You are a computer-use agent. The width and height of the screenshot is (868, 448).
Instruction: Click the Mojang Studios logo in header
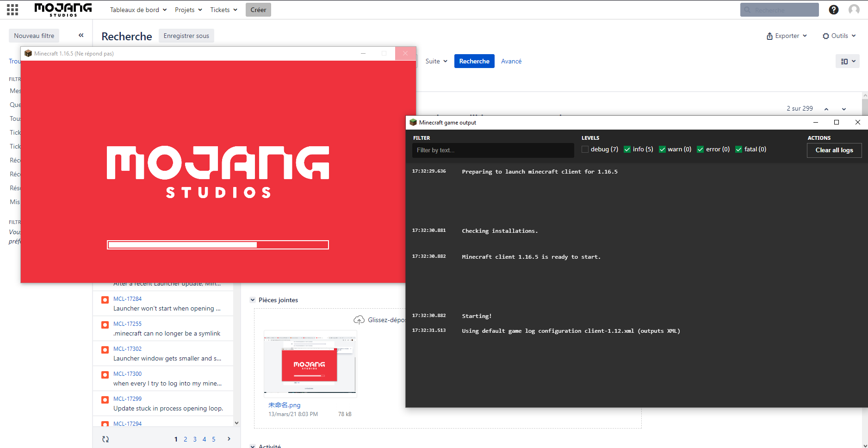coord(63,10)
